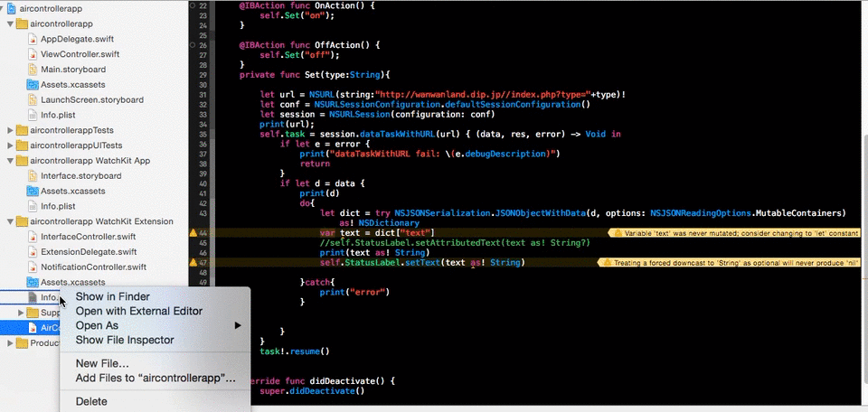Select Interface.storyboard in the navigator
The height and width of the screenshot is (412, 868).
(80, 176)
